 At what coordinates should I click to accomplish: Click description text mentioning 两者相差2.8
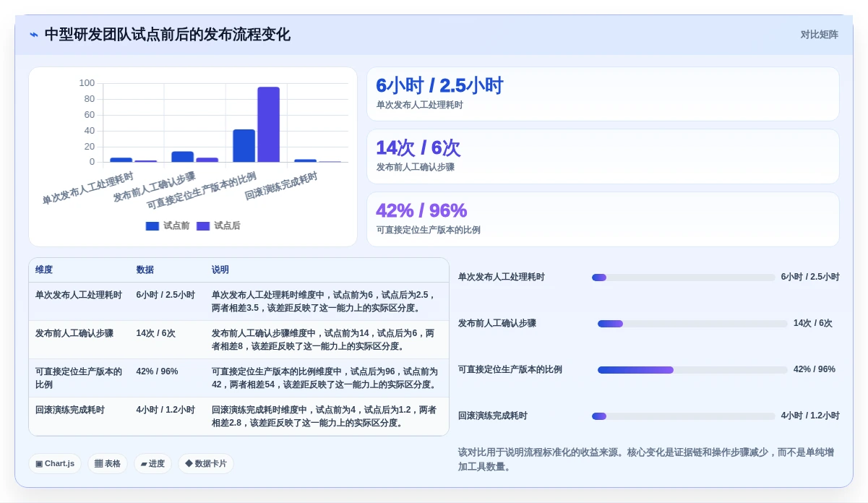point(325,416)
